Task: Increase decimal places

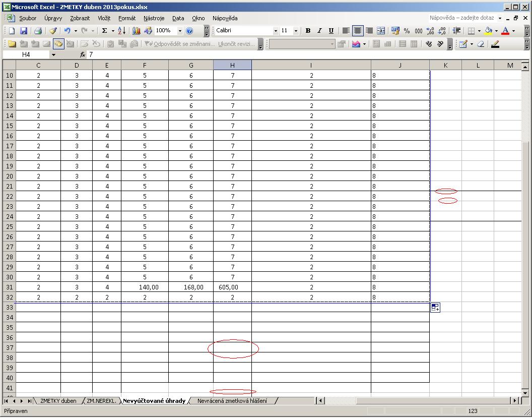Action: click(x=430, y=31)
